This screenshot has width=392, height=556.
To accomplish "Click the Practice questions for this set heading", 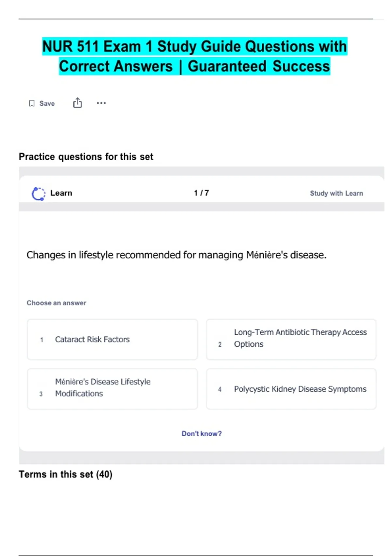I will [86, 157].
